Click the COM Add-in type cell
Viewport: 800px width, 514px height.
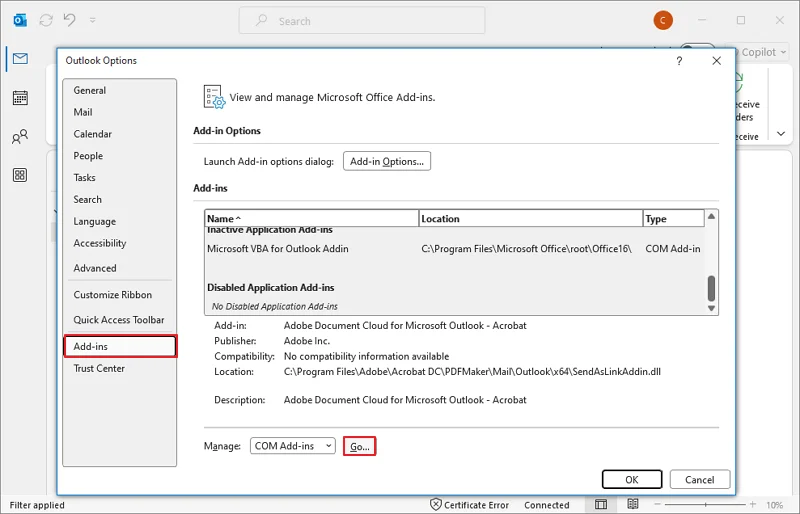pyautogui.click(x=673, y=249)
